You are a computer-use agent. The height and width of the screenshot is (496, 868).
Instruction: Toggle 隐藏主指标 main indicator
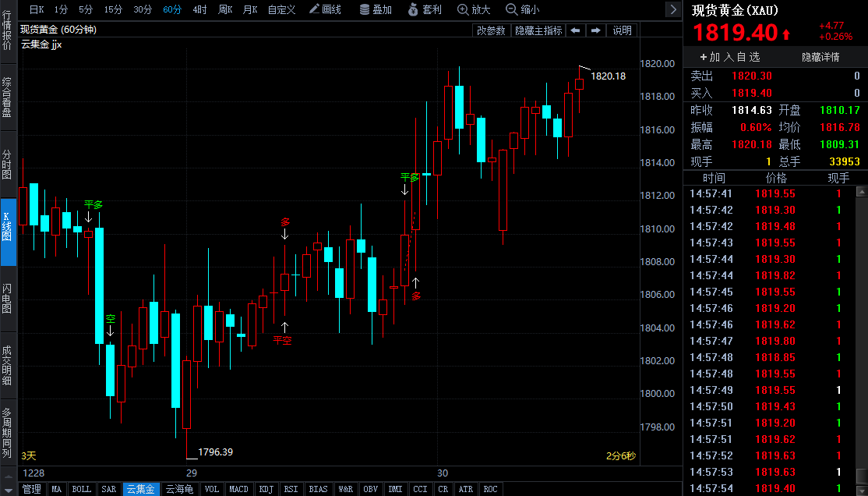click(x=538, y=30)
